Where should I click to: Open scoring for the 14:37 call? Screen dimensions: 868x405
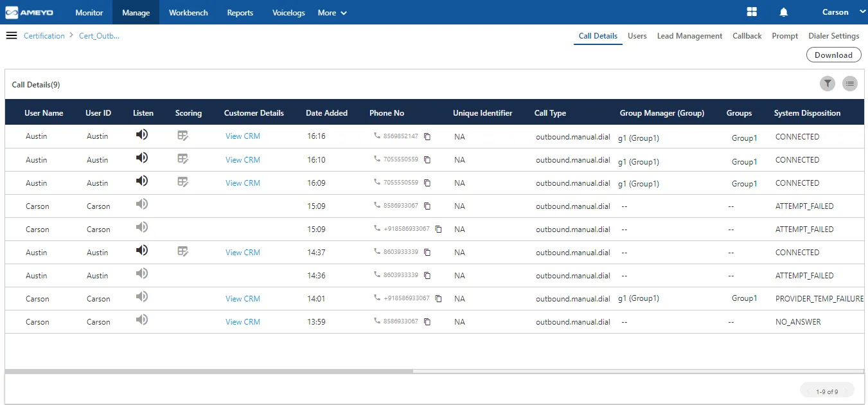tap(183, 251)
